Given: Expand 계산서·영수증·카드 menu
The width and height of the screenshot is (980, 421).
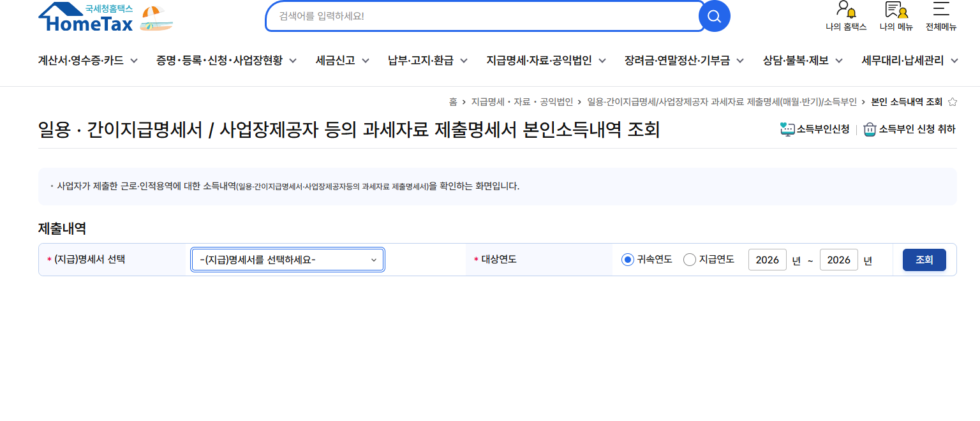Looking at the screenshot, I should coord(88,61).
